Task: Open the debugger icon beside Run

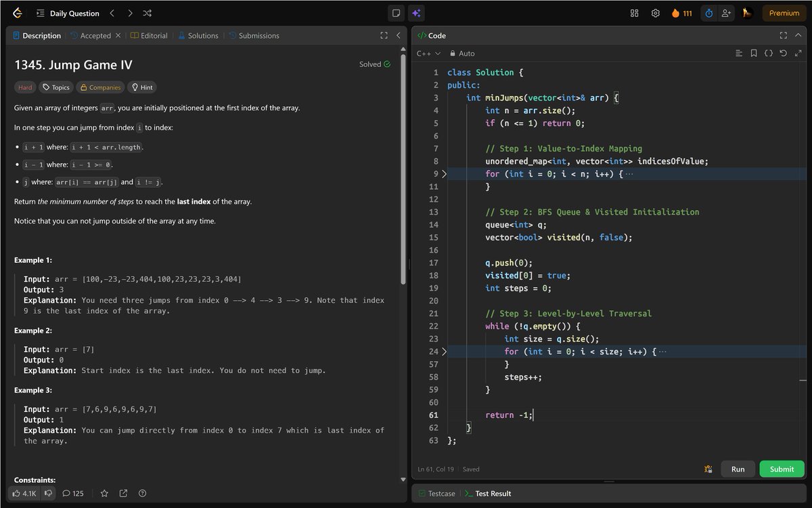Action: tap(708, 469)
